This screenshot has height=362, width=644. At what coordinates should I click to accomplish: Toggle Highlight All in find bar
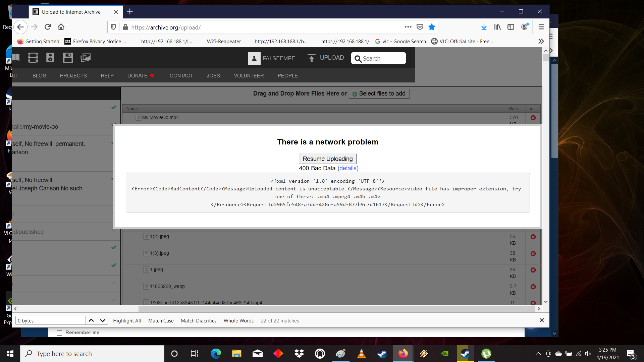pyautogui.click(x=127, y=321)
